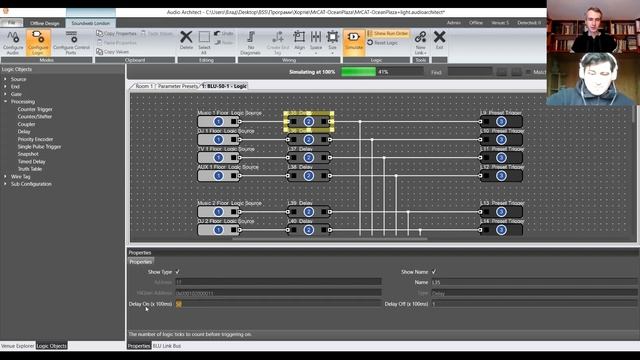Switch to the BLU Link Bus tab
Image resolution: width=640 pixels, height=360 pixels.
tap(167, 346)
